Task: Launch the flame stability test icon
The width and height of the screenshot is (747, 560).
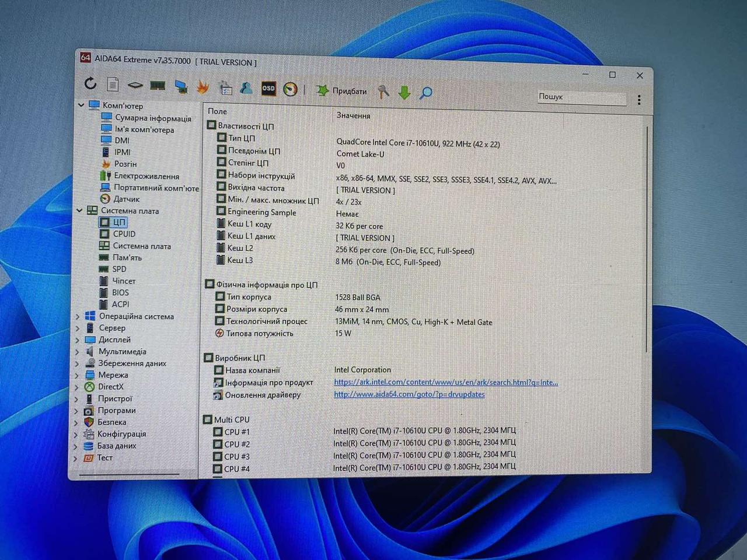Action: pyautogui.click(x=203, y=86)
